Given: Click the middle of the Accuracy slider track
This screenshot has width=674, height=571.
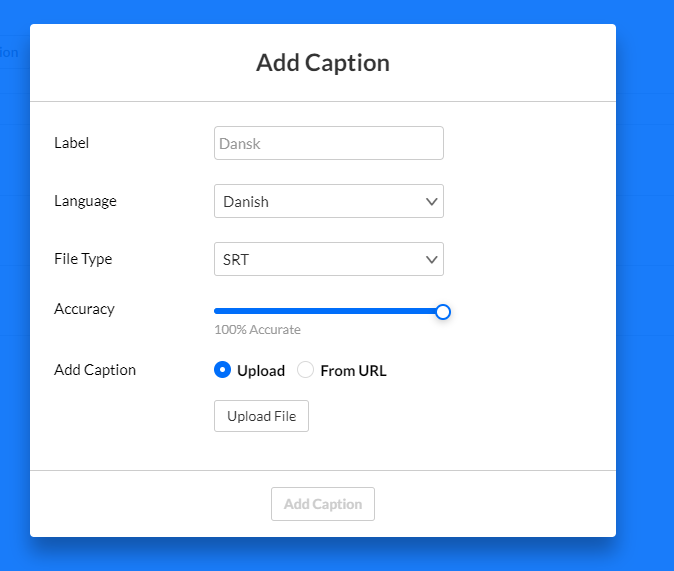Looking at the screenshot, I should click(329, 311).
